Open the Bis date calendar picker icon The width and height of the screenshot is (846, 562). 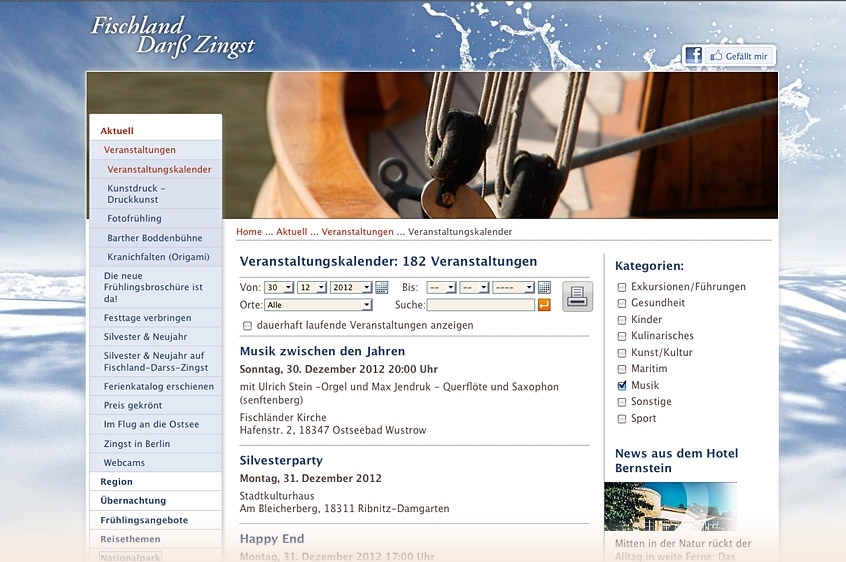point(544,287)
